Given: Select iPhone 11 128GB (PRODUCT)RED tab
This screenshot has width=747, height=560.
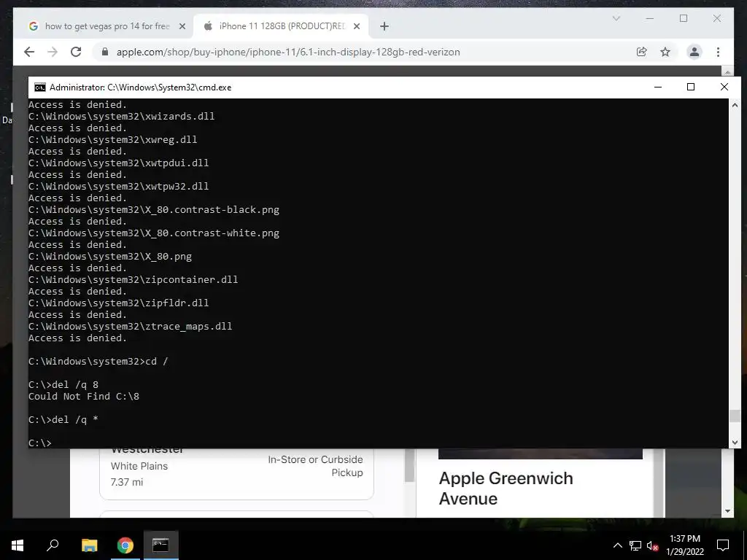Looking at the screenshot, I should click(x=282, y=26).
